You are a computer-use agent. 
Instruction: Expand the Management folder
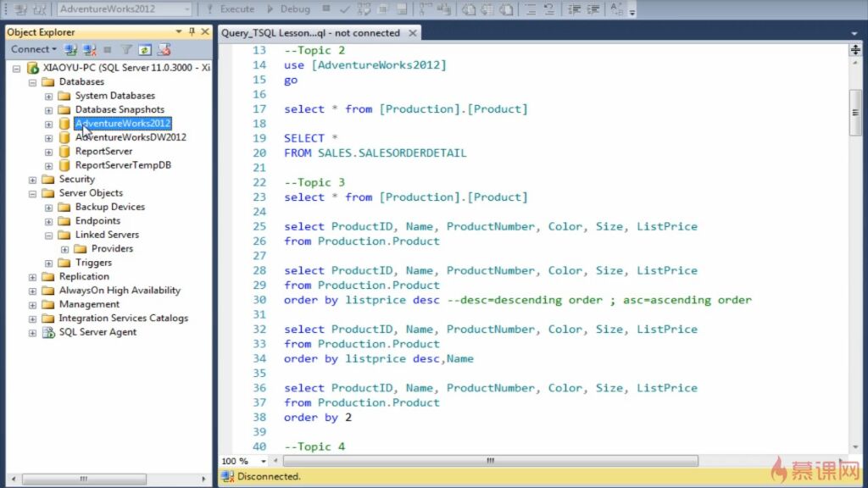tap(33, 305)
